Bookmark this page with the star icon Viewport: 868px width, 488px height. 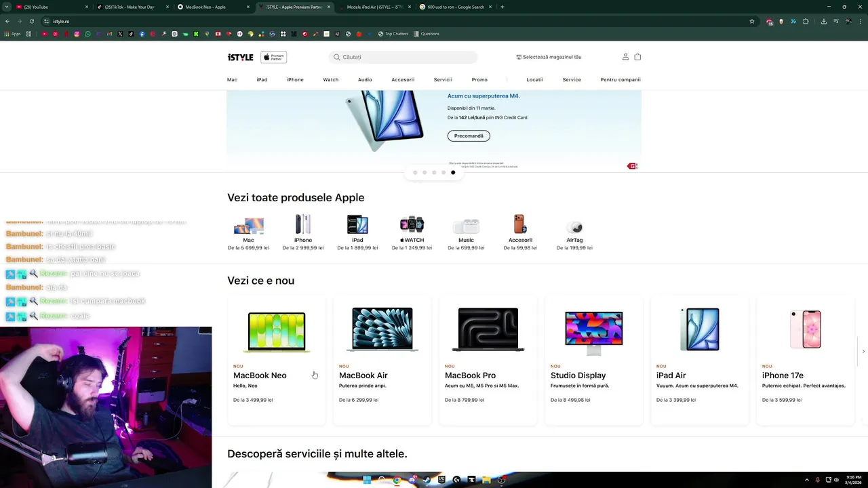751,21
